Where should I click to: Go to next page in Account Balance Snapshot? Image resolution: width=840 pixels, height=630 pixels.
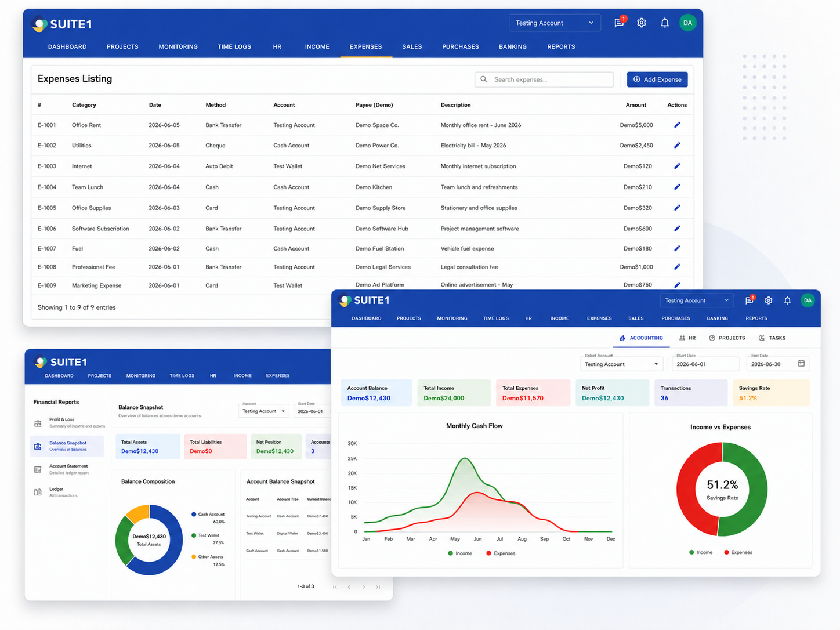pos(364,587)
